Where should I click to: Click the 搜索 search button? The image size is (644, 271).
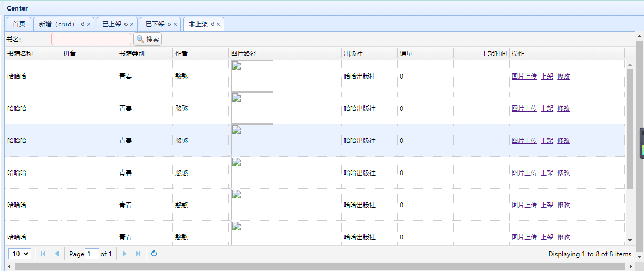[x=148, y=39]
